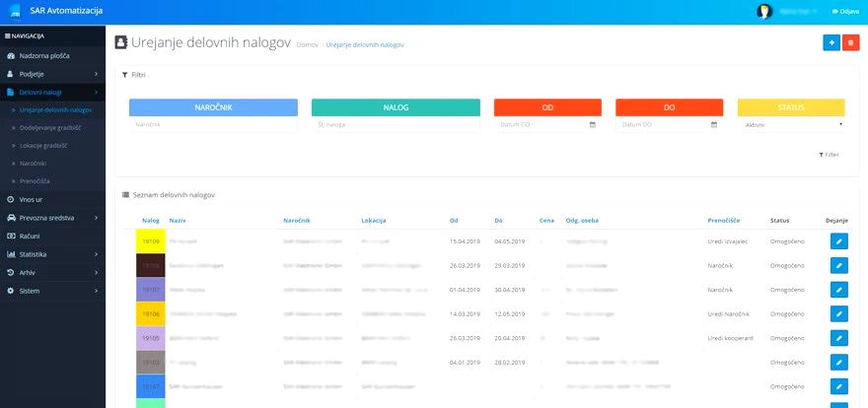Screen dimensions: 868x408
Task: Click the Vnos ur clock icon
Action: pos(10,200)
